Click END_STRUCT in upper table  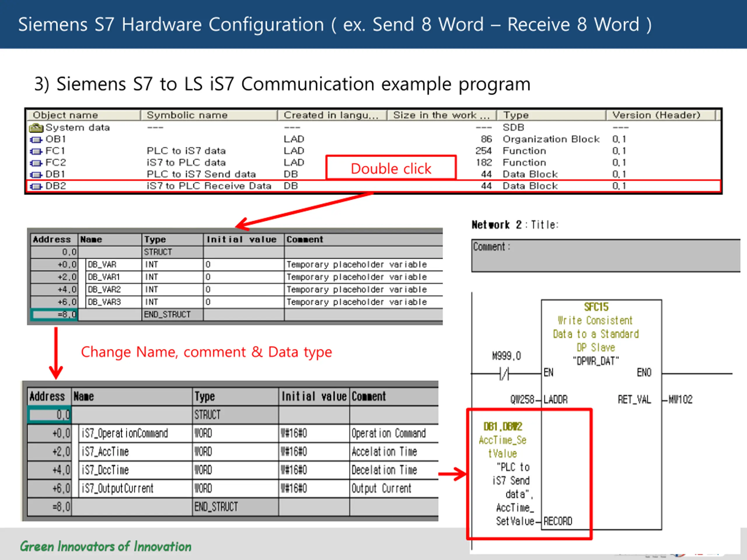click(167, 315)
